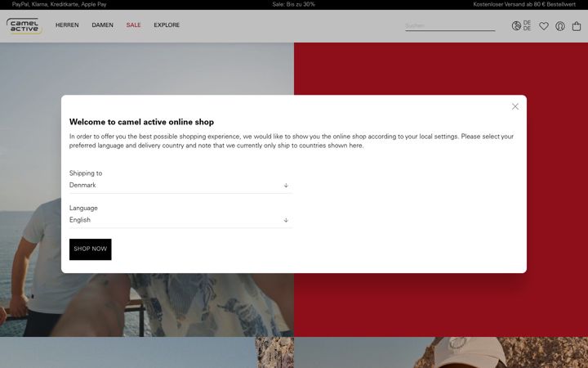Viewport: 588px width, 368px height.
Task: Click the SHOP NOW button
Action: (91, 249)
